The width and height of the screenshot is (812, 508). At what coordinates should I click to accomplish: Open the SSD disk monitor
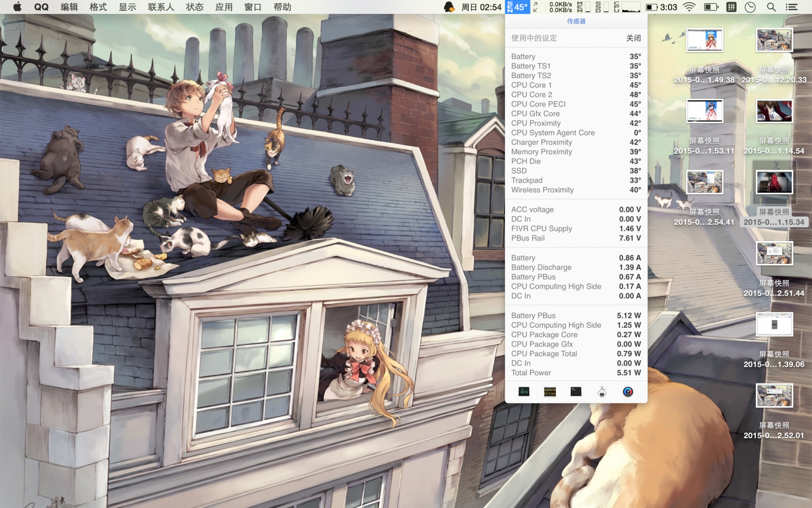[x=602, y=7]
